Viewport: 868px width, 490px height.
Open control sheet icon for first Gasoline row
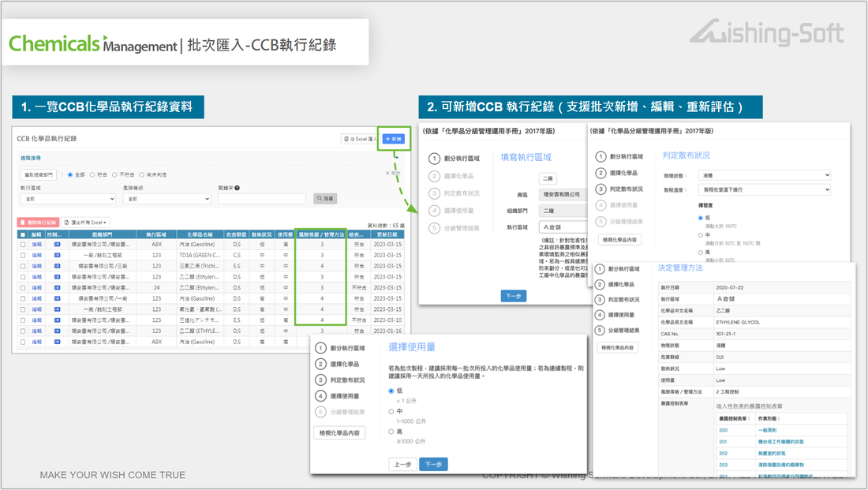point(57,244)
